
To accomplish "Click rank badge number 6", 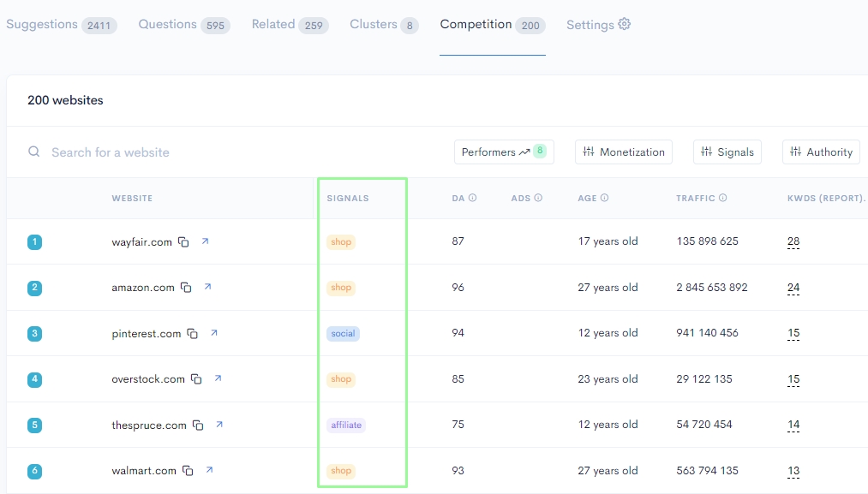I will tap(34, 471).
